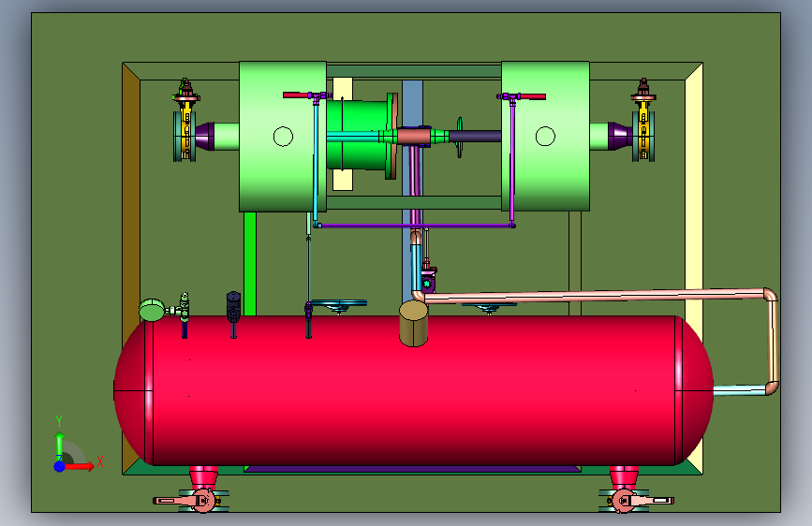Select the bright green vertical support leg

coord(250,263)
